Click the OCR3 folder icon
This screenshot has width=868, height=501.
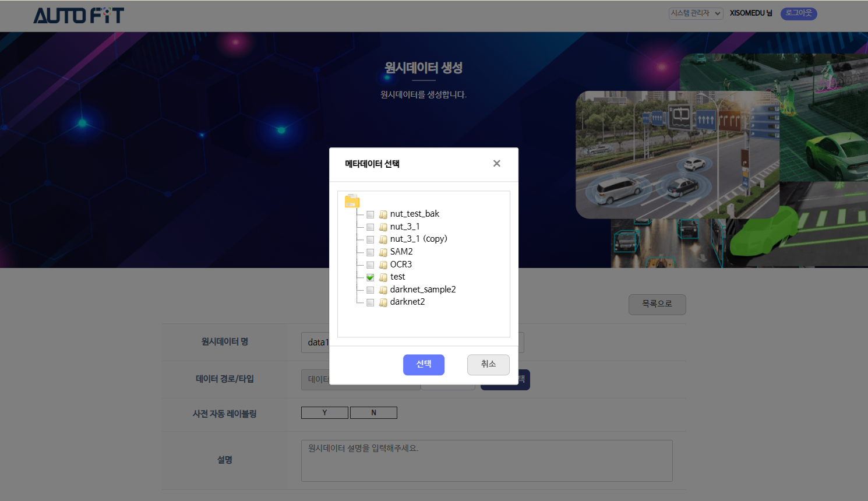tap(383, 265)
